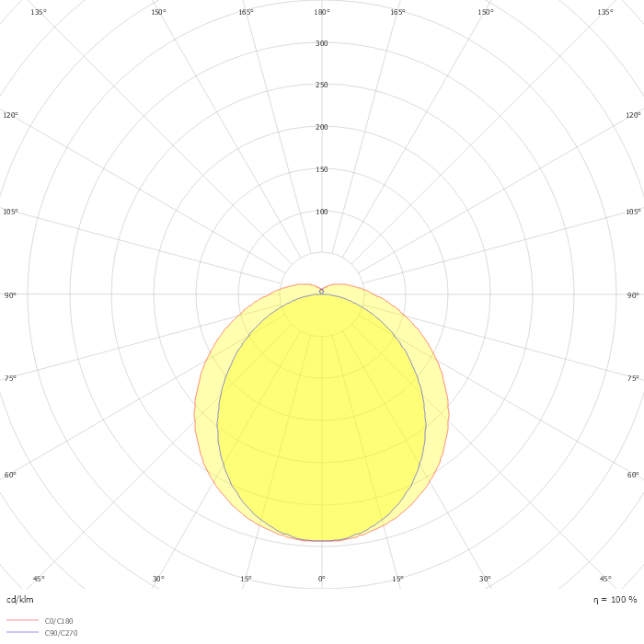644x644 pixels.
Task: Click the 165° label right of 180°
Action: 397,12
